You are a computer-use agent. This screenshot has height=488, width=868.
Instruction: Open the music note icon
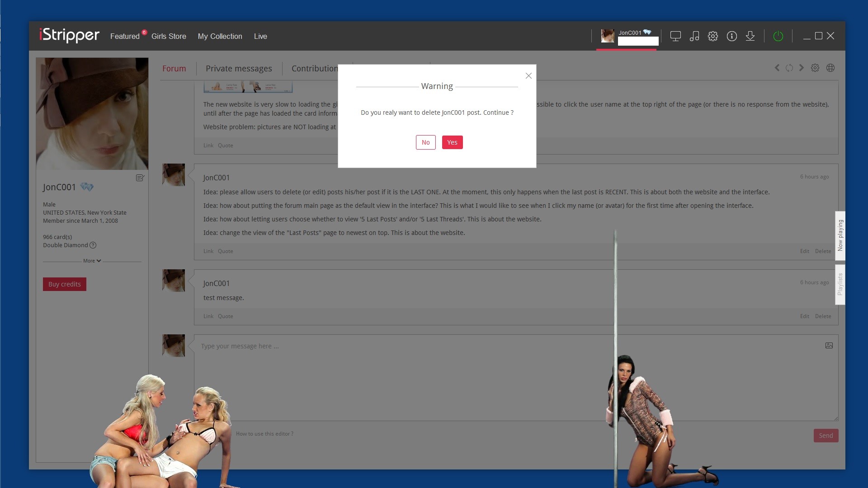point(694,36)
